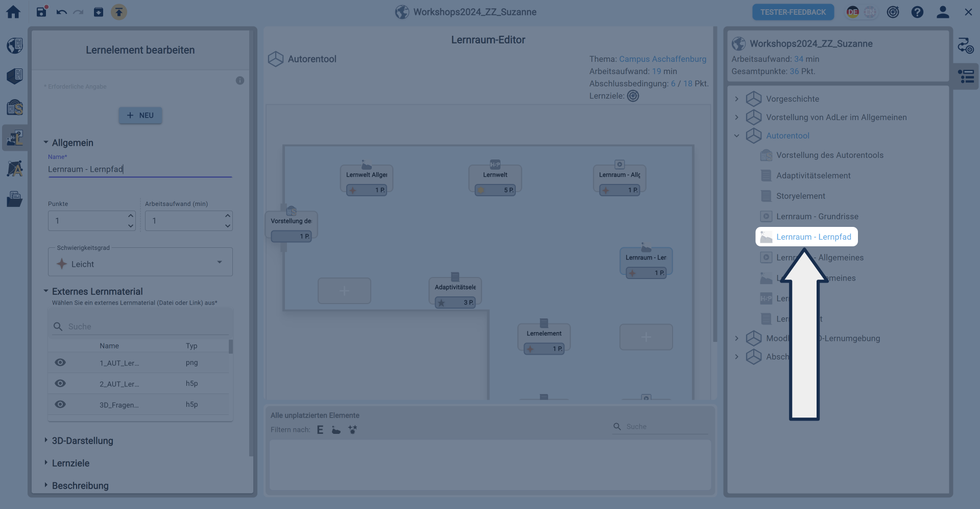Viewport: 980px width, 509px height.
Task: Toggle preview eye for 2_AUT_Ler h5p file
Action: [60, 384]
